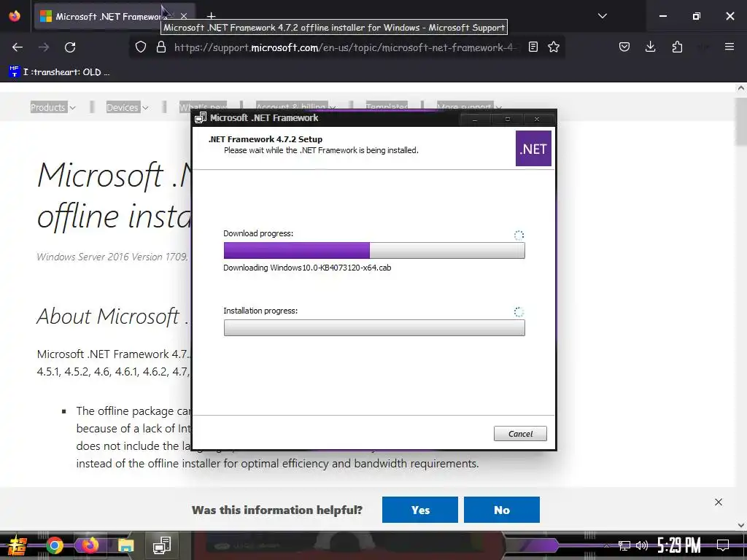Click the scrollbar down arrow
747x560 pixels.
741,525
